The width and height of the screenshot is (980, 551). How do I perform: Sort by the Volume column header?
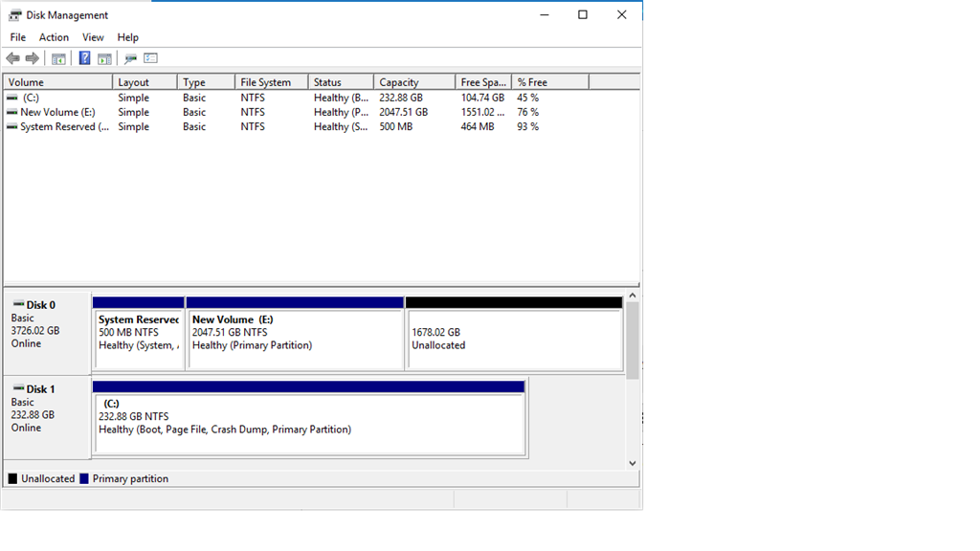58,82
